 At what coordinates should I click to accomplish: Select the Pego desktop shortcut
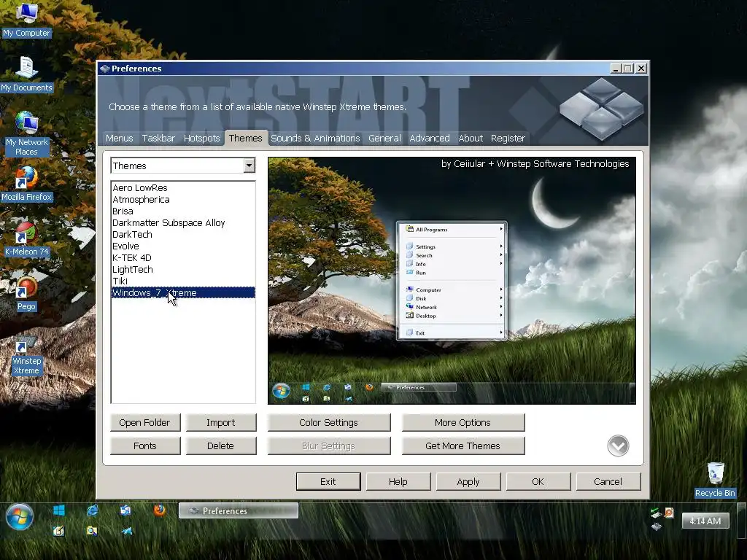tap(26, 294)
